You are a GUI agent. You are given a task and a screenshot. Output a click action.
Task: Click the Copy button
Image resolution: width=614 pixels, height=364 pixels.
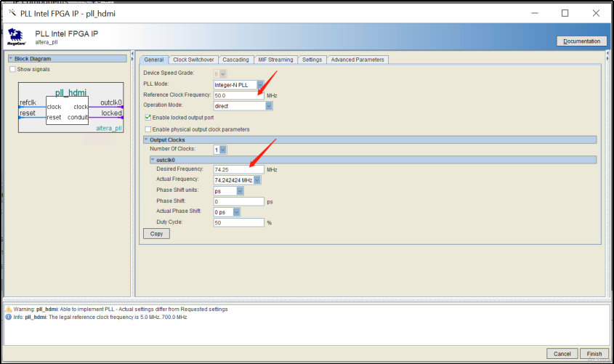[x=156, y=234]
